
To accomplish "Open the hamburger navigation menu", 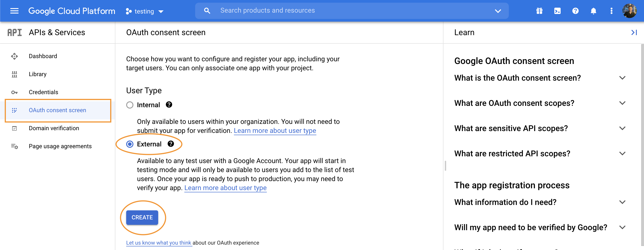I will [14, 11].
